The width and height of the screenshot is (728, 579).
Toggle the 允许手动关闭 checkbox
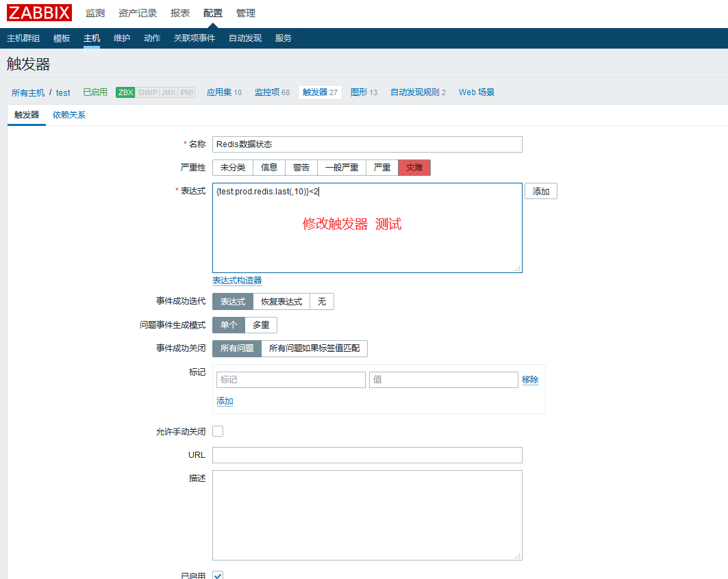(x=218, y=431)
